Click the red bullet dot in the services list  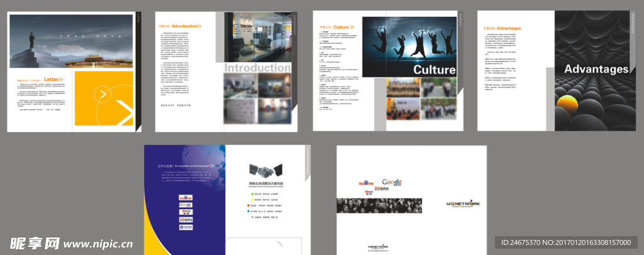(x=248, y=205)
